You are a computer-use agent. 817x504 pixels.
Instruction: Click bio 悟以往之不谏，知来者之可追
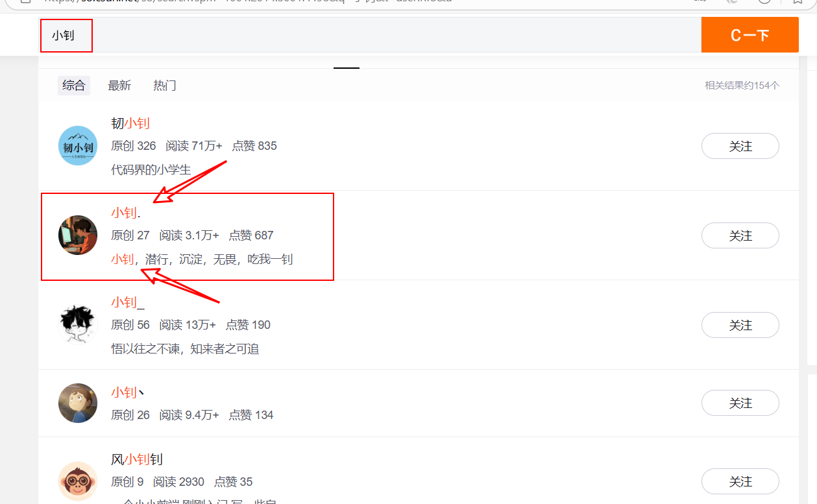click(185, 349)
